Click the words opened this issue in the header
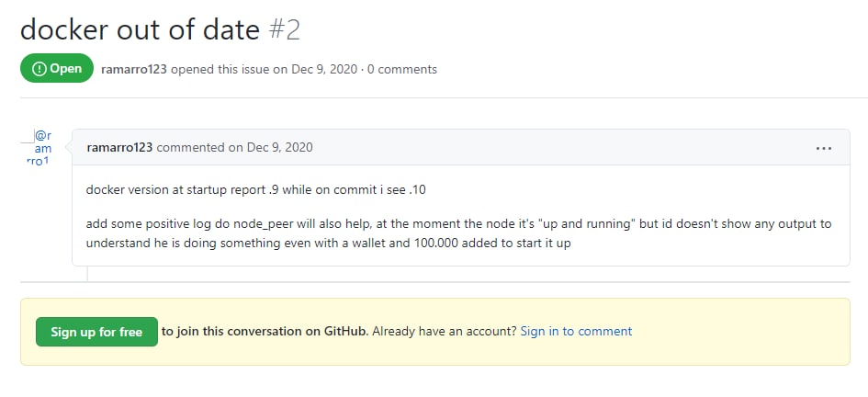This screenshot has height=397, width=868. (x=220, y=69)
